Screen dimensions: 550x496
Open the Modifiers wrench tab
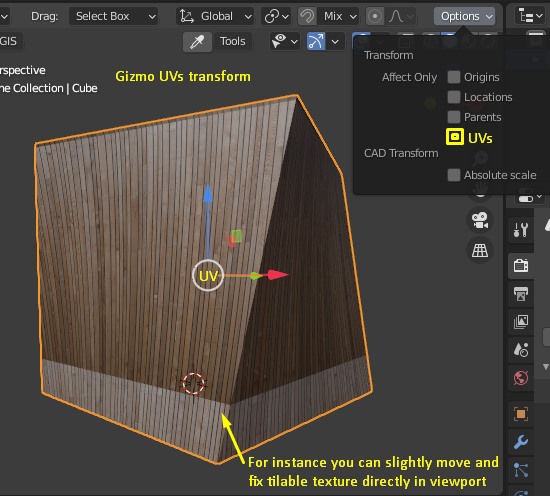click(521, 442)
